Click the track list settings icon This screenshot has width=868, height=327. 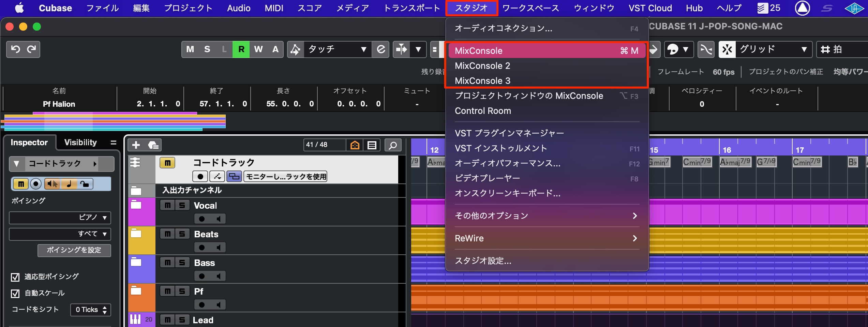pyautogui.click(x=372, y=145)
